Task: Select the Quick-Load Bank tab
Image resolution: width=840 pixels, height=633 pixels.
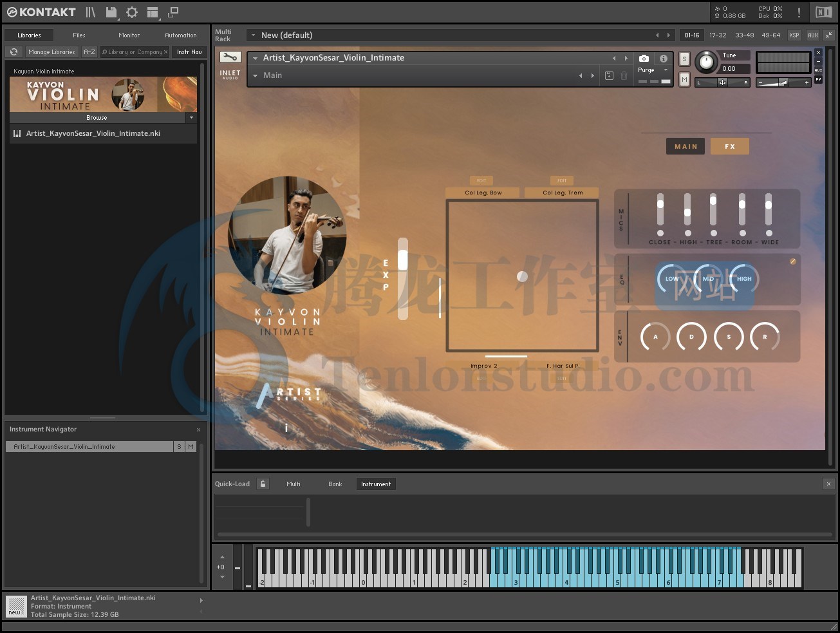Action: 335,484
